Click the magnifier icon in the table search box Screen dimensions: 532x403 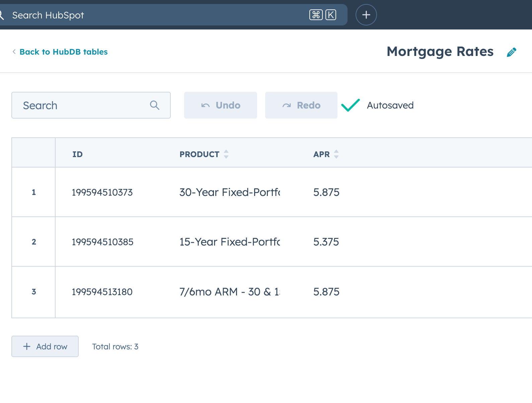[x=154, y=105]
